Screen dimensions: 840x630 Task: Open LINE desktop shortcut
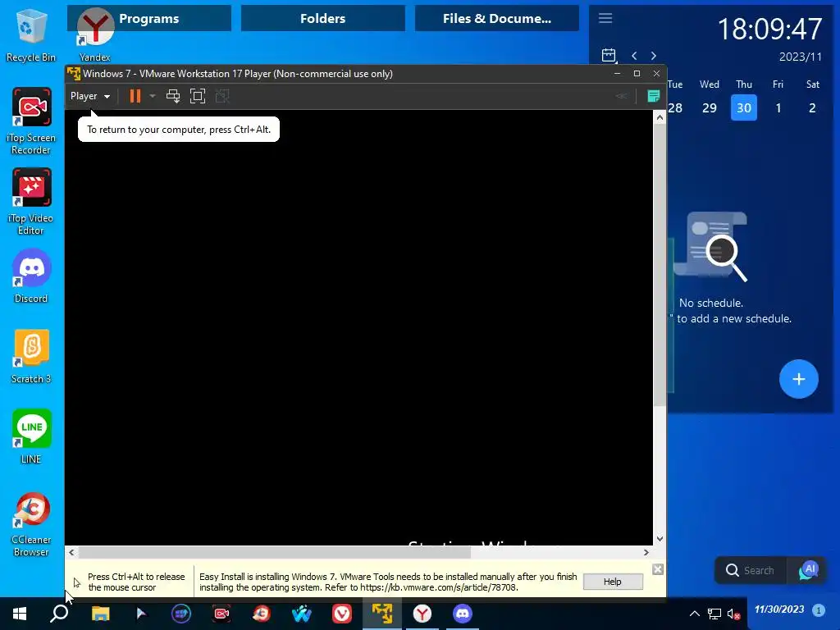[30, 437]
